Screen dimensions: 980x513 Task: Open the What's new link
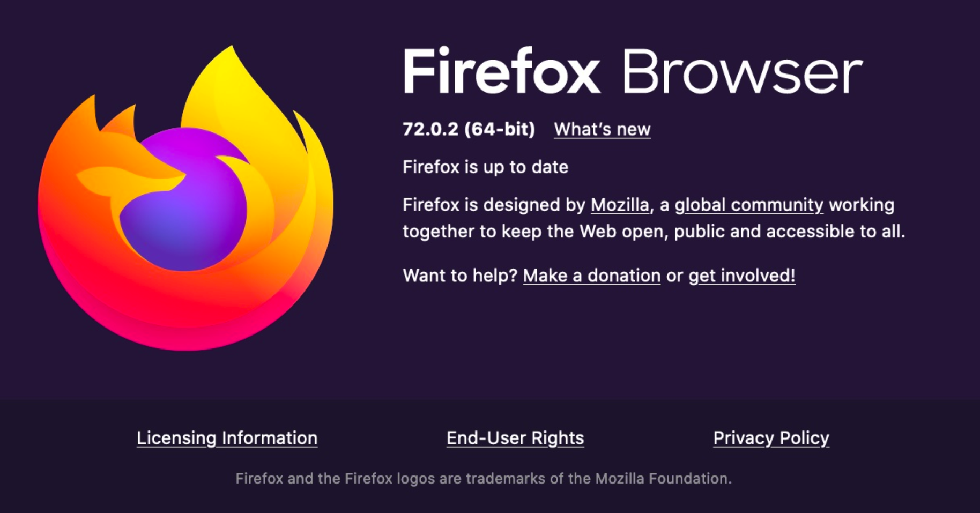[x=602, y=129]
